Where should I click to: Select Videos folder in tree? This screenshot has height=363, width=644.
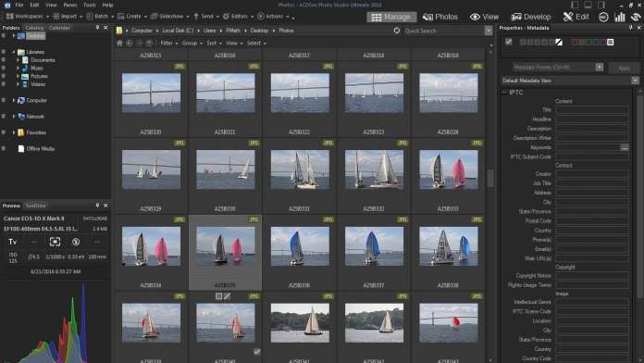tap(37, 84)
